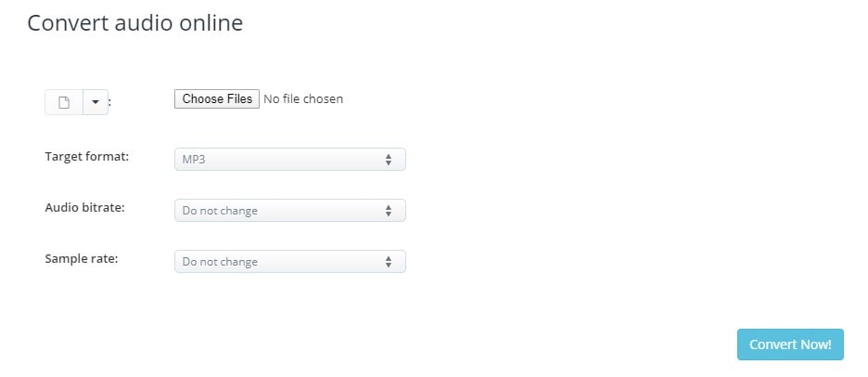The width and height of the screenshot is (868, 377).
Task: Click "Do not change" in Sample rate
Action: coord(220,262)
